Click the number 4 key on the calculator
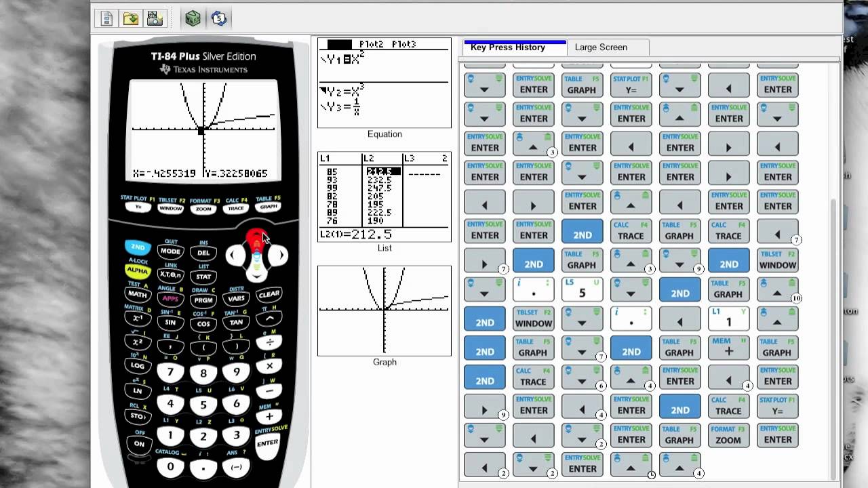The image size is (868, 488). [170, 404]
